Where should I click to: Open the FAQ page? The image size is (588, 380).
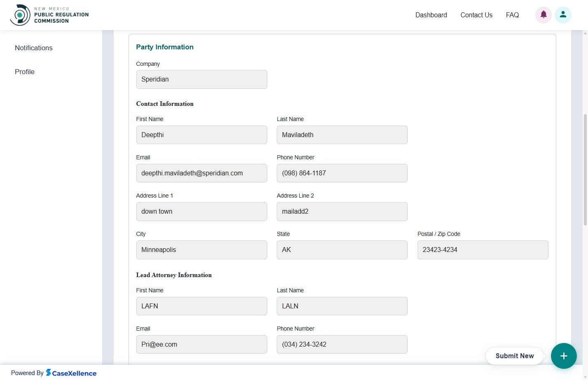[512, 15]
